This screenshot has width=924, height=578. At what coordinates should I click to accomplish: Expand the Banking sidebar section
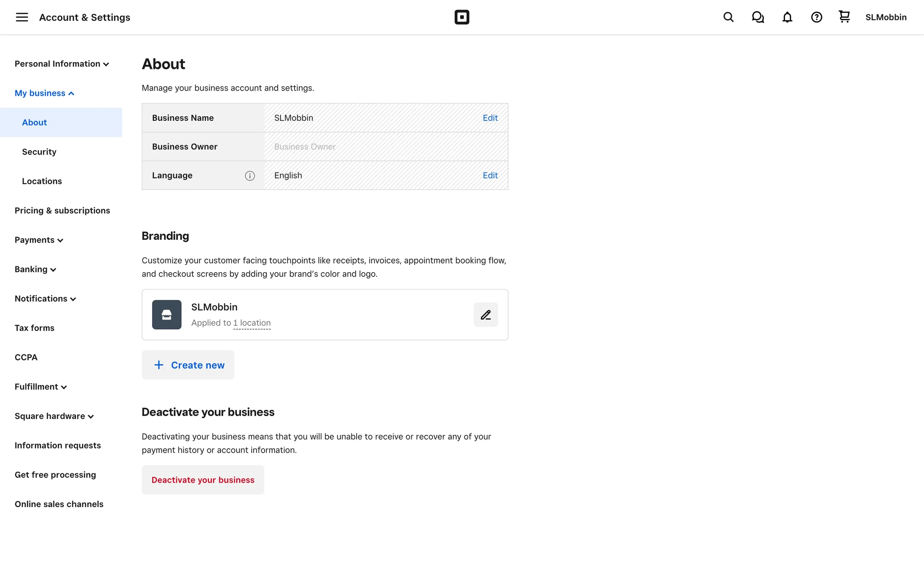[x=35, y=269]
